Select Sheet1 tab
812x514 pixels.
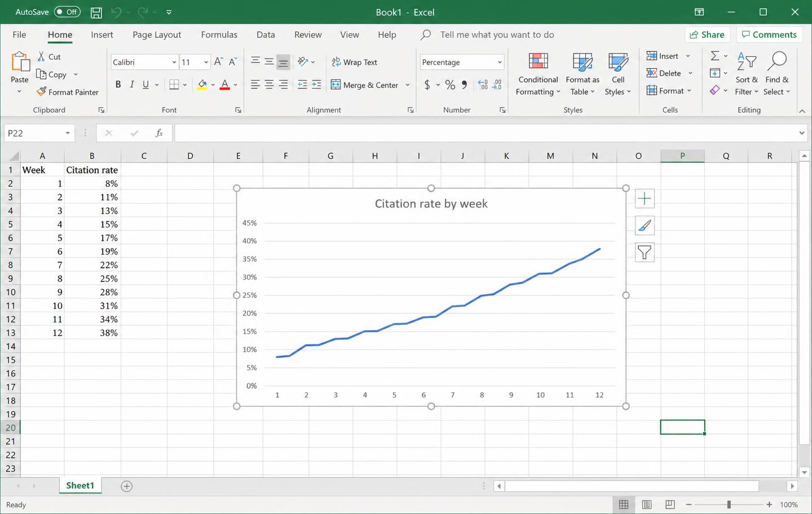[x=80, y=485]
